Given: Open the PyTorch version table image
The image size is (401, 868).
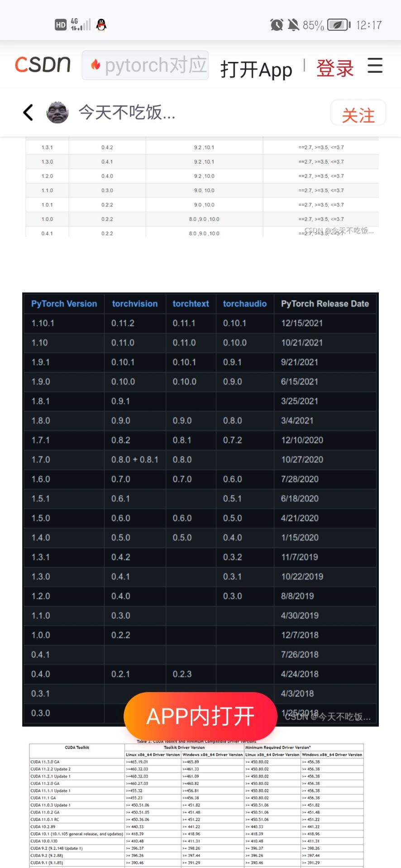Looking at the screenshot, I should [200, 509].
